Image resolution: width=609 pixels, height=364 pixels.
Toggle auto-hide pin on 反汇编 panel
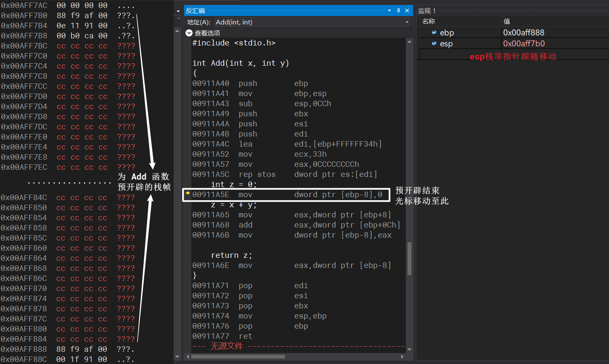398,11
